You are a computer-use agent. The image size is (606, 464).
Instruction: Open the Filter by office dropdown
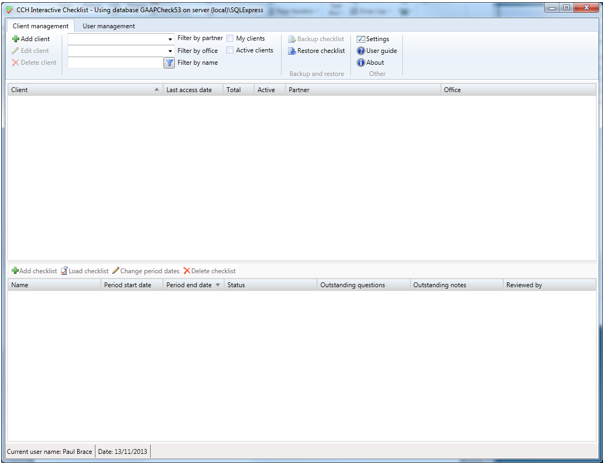click(170, 51)
